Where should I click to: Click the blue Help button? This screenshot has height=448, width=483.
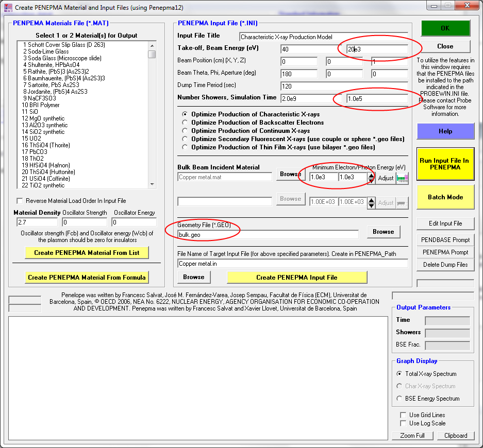445,131
